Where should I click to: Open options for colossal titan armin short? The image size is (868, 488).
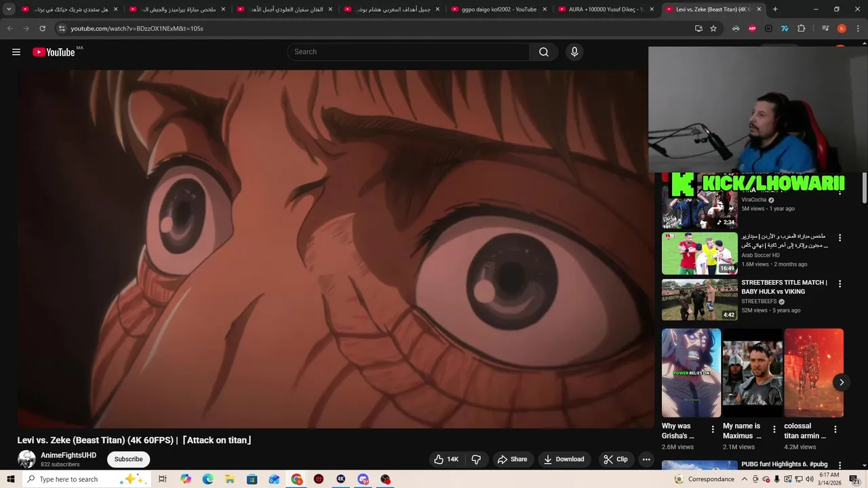coord(835,429)
